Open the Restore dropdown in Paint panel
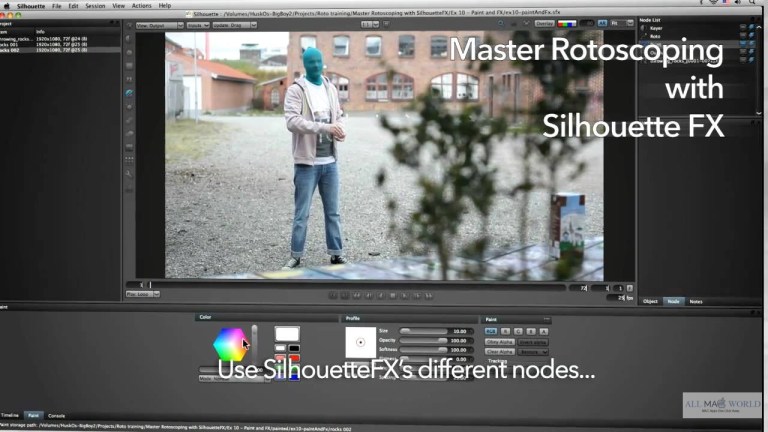 pos(533,352)
